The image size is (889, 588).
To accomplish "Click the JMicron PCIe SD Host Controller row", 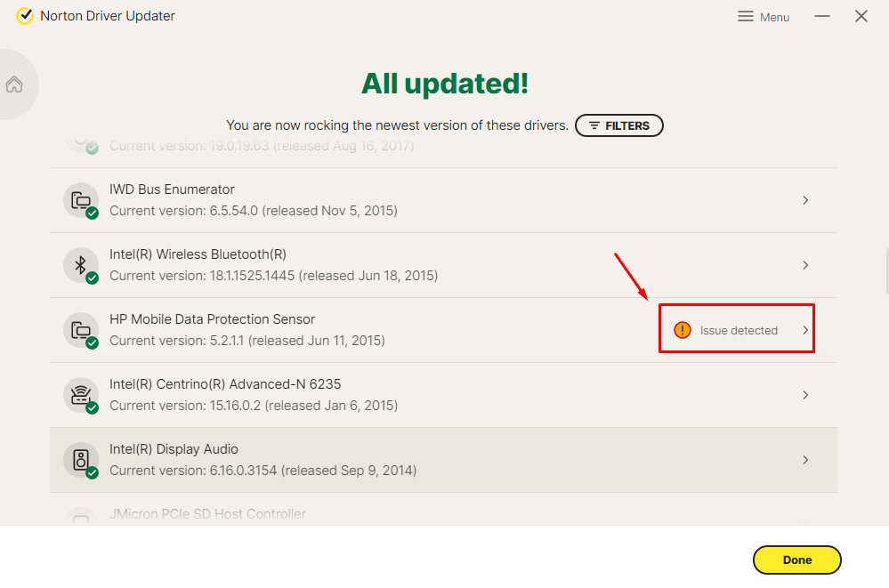I will (x=443, y=509).
